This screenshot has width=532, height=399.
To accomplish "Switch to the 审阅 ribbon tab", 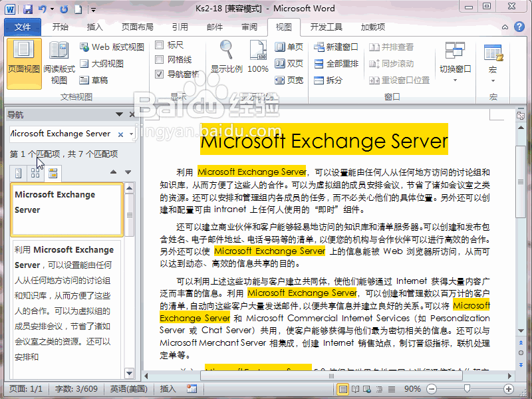I will (x=249, y=27).
